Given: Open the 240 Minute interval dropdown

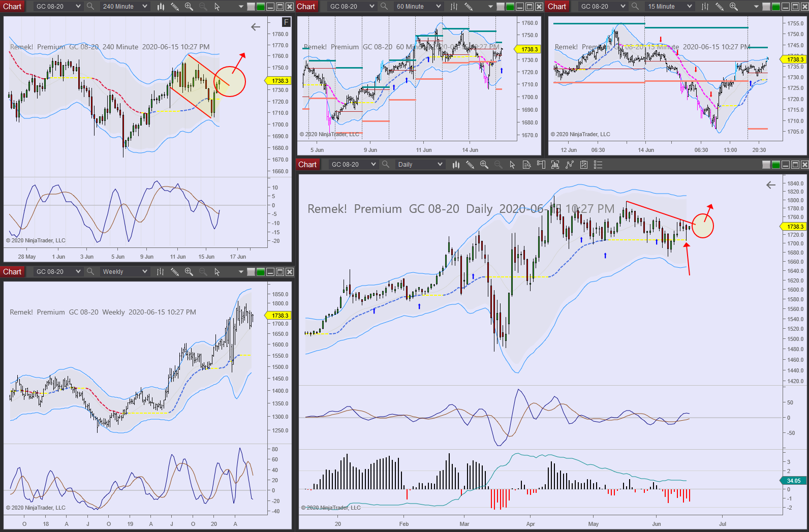Looking at the screenshot, I should [125, 7].
